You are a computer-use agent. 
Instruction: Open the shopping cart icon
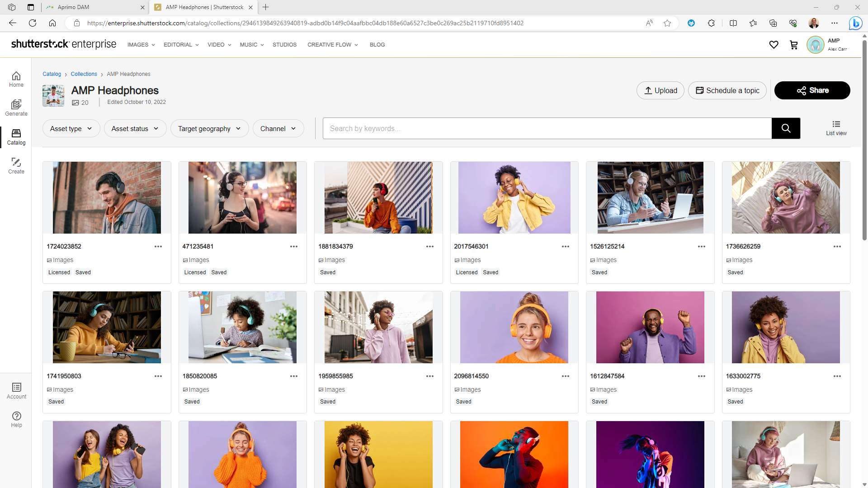point(793,45)
